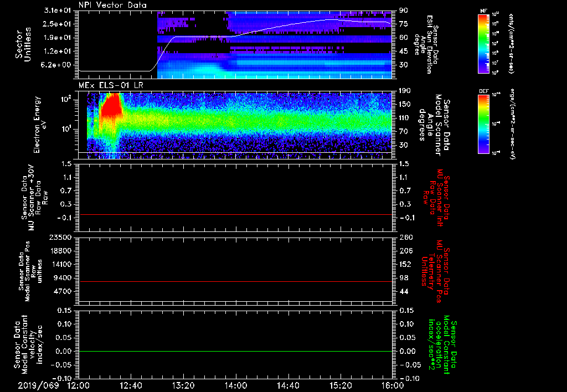
Task: Click the 4700 scanner position tick label
Action: pyautogui.click(x=63, y=291)
